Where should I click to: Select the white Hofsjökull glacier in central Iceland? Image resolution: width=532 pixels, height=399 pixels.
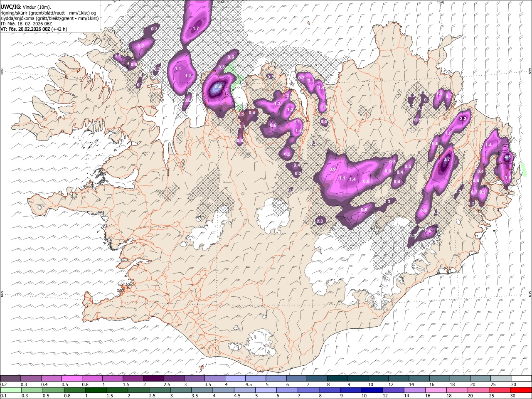[273, 216]
